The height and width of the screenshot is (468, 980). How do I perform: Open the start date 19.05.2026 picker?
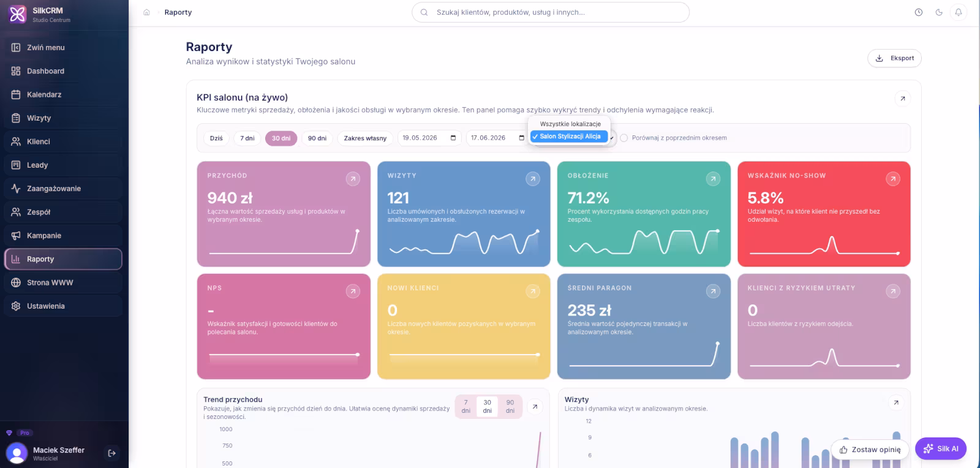tap(429, 138)
